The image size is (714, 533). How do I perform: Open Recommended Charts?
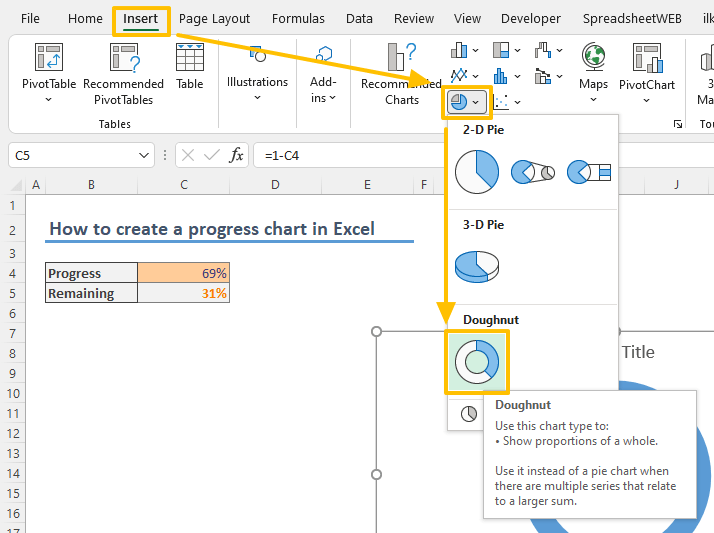tap(401, 74)
